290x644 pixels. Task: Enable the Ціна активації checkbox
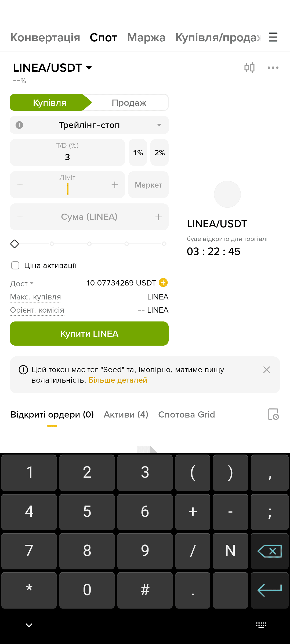pyautogui.click(x=15, y=265)
